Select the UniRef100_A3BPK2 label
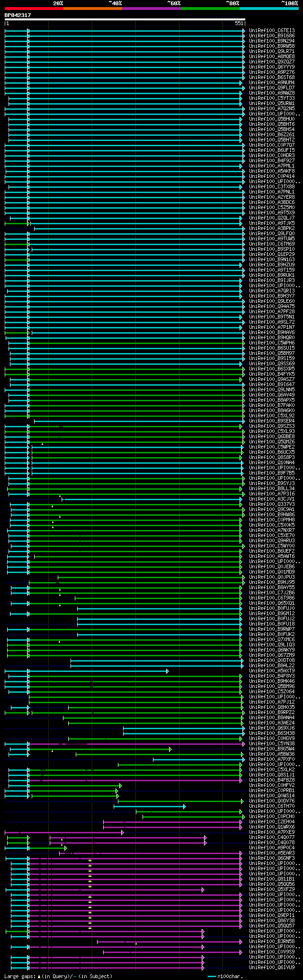Screen dimensions: 303x980 pos(272,229)
